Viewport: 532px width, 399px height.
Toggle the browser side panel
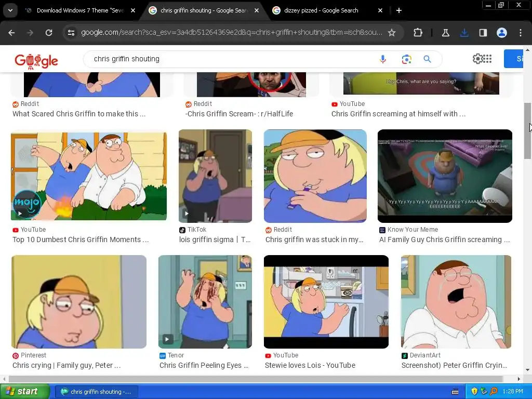[x=483, y=33]
